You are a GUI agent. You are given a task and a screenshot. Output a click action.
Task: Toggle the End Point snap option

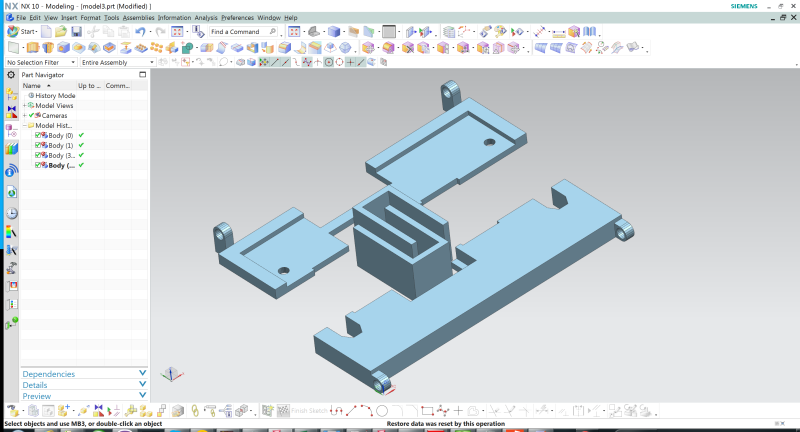275,62
